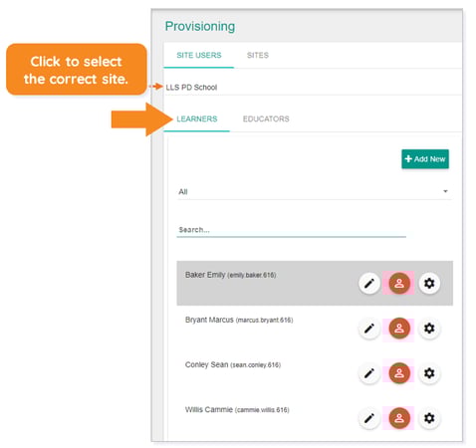
Task: Select the Site Users tab
Action: [199, 55]
